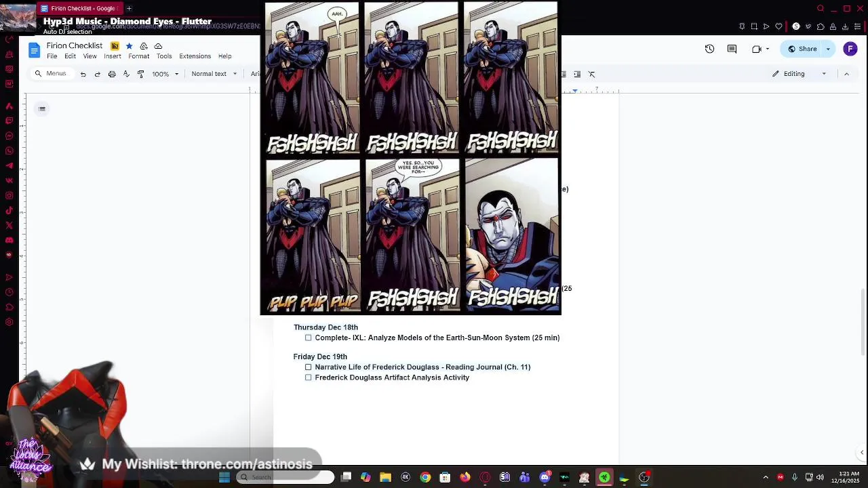The image size is (868, 488).
Task: Open browser easy setup menu icon
Action: click(857, 26)
